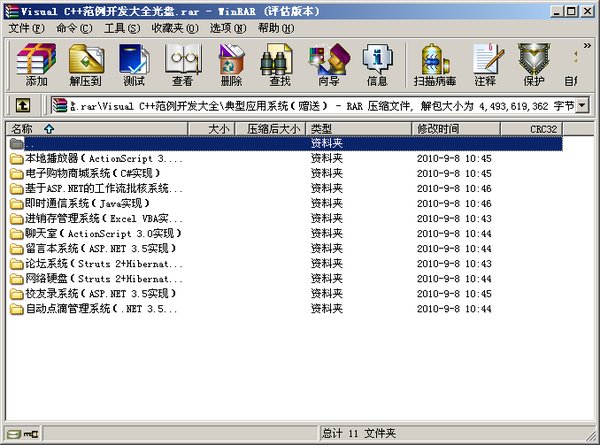Expand toolbar overflow chevron
Image resolution: width=600 pixels, height=445 pixels.
(587, 46)
